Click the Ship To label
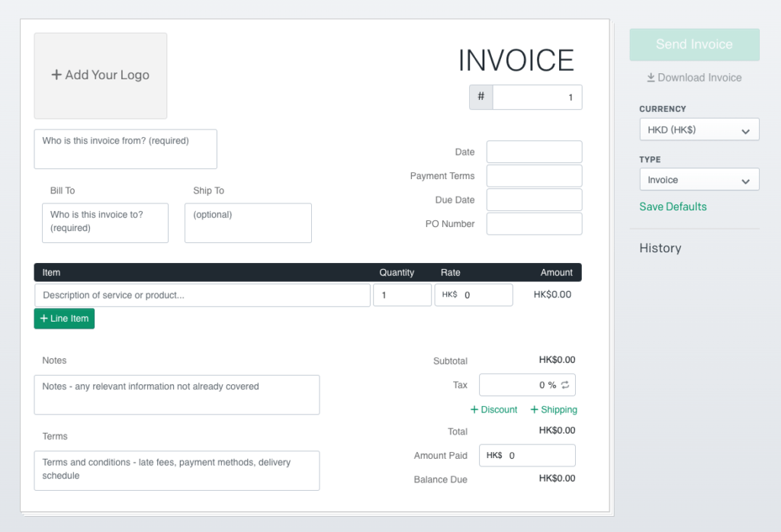This screenshot has height=532, width=781. pyautogui.click(x=208, y=191)
